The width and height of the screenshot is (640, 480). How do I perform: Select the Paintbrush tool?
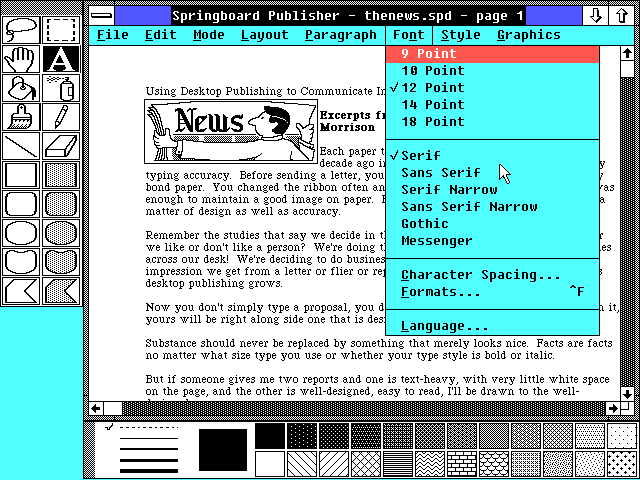pyautogui.click(x=21, y=117)
